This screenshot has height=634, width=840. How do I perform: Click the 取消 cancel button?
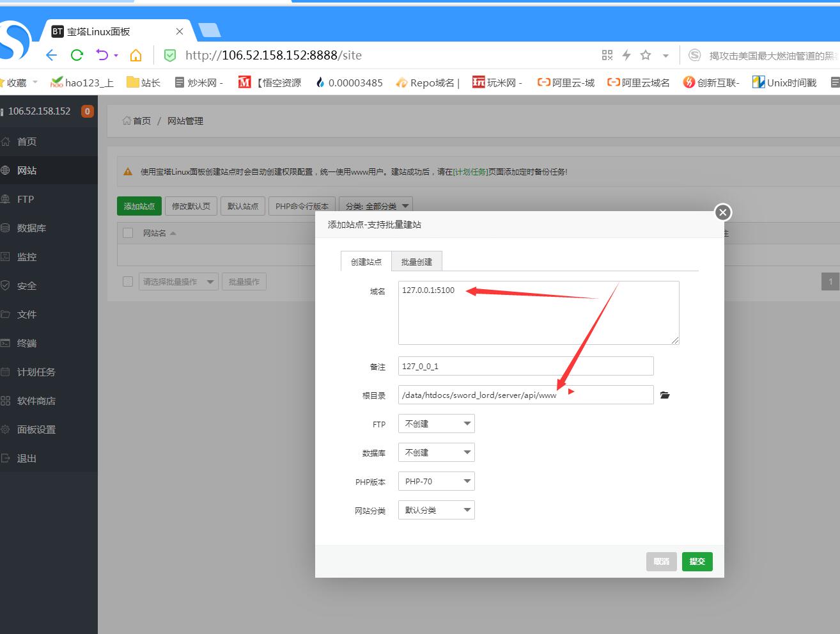[x=661, y=562]
